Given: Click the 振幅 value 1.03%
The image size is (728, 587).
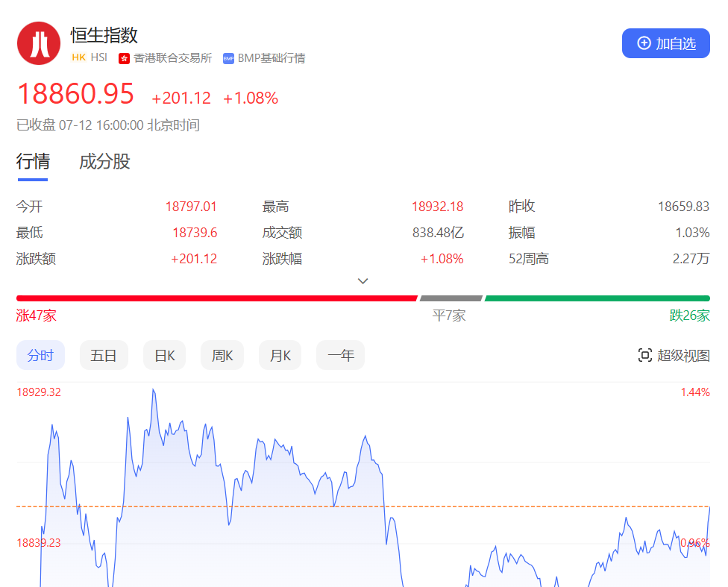Looking at the screenshot, I should 693,232.
